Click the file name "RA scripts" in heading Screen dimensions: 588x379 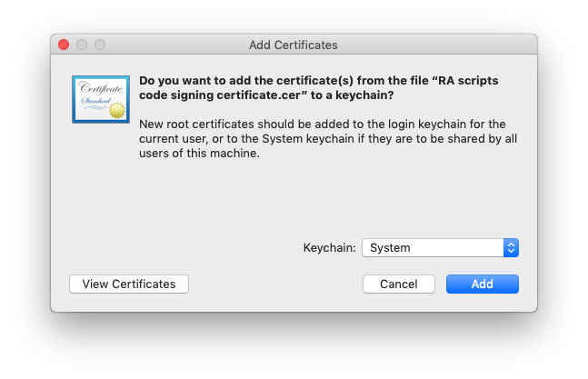tap(468, 81)
